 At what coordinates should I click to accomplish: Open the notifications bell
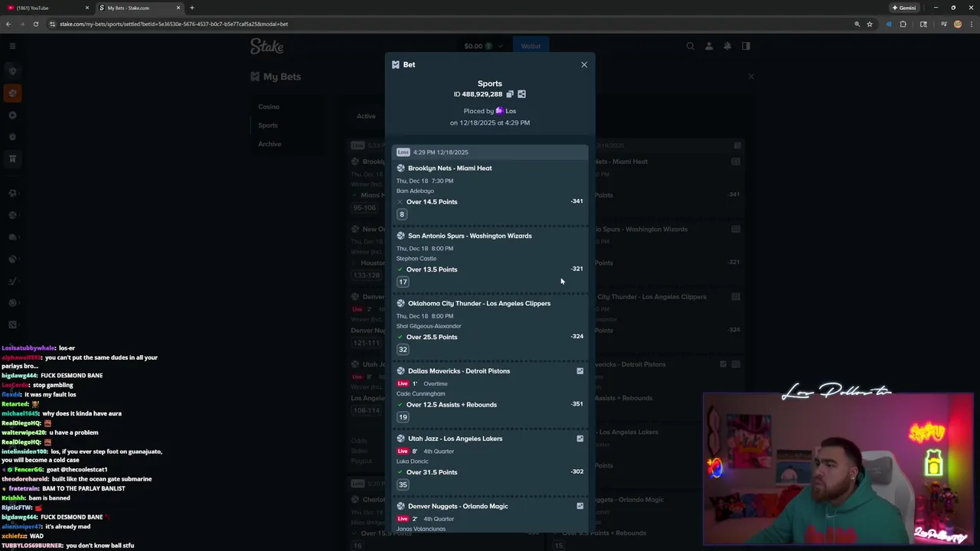click(x=727, y=46)
